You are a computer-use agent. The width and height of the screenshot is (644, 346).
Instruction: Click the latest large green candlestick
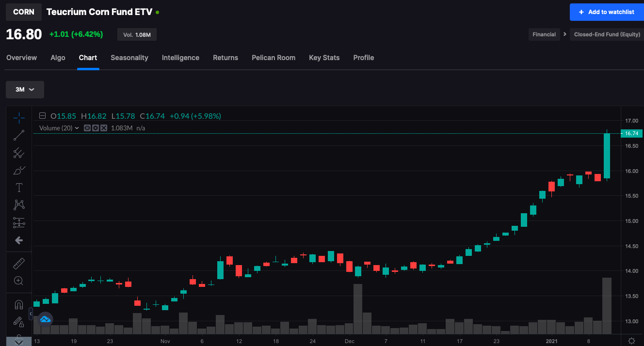pos(607,156)
